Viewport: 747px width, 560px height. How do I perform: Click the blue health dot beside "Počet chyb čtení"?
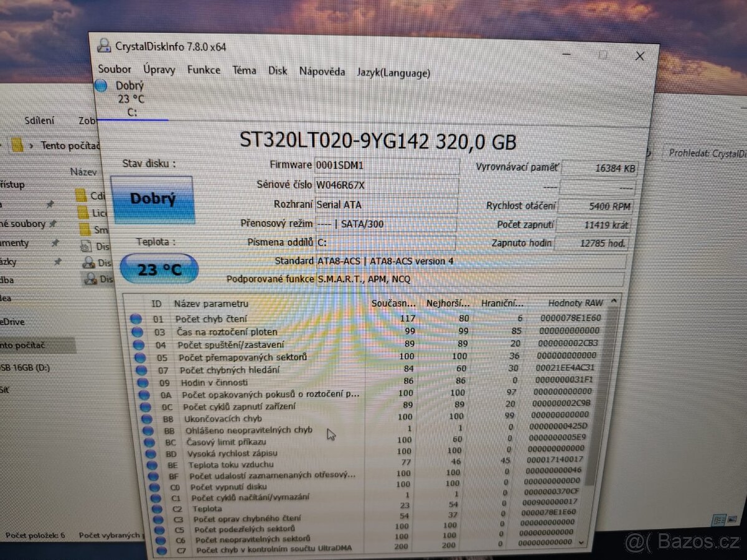click(x=138, y=319)
